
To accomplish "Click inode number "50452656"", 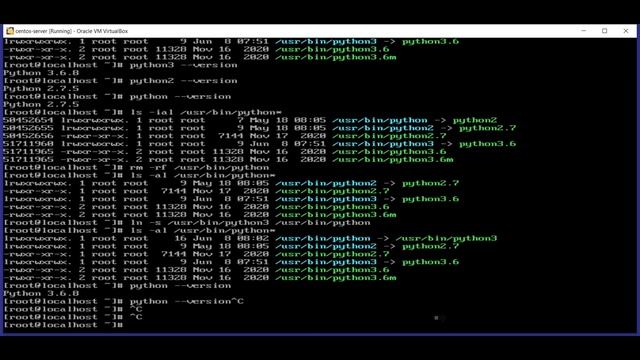I will (28, 136).
